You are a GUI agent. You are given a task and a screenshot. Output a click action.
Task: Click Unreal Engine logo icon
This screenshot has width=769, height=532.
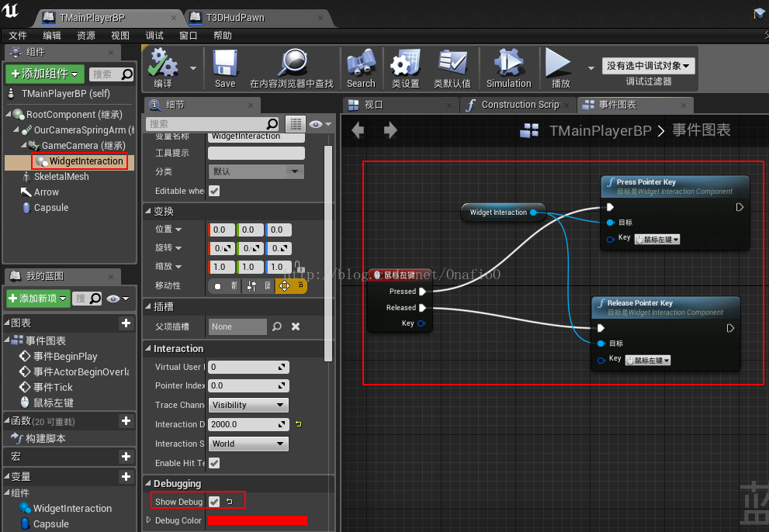[10, 11]
